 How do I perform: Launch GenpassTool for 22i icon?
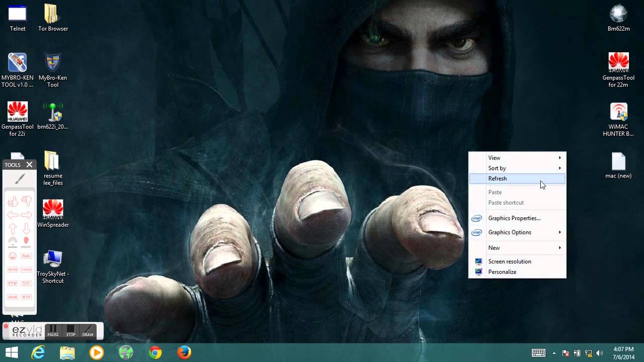tap(18, 119)
